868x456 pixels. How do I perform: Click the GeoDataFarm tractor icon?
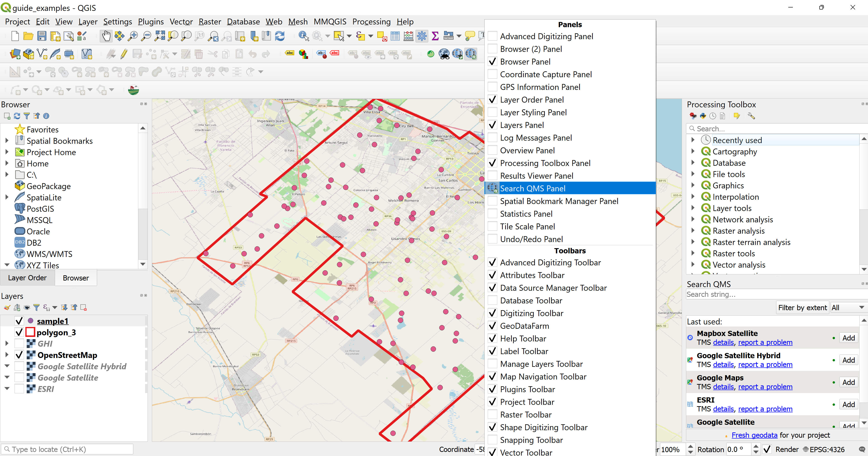coord(134,90)
